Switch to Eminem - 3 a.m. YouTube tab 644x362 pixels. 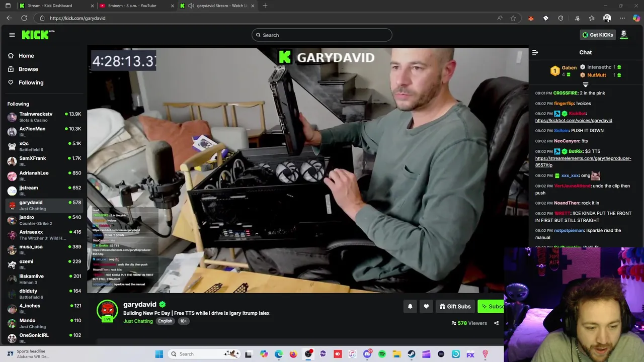pos(137,6)
